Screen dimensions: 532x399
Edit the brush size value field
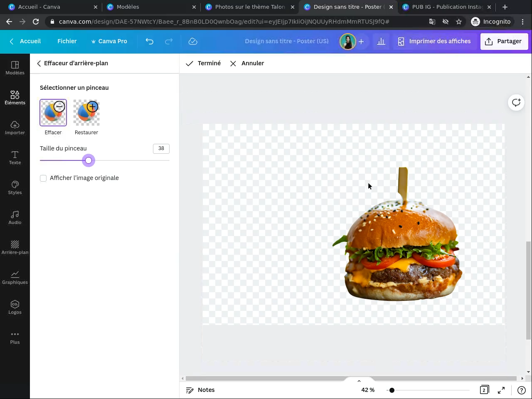click(161, 148)
